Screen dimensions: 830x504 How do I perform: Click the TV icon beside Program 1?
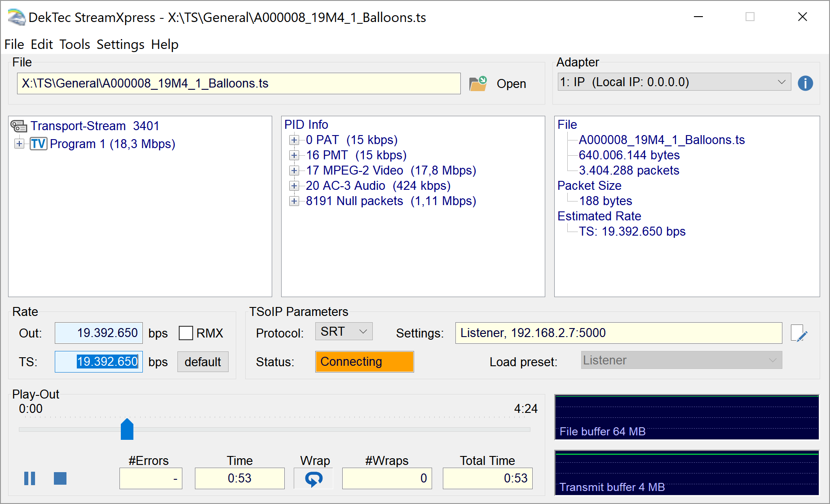(x=38, y=144)
